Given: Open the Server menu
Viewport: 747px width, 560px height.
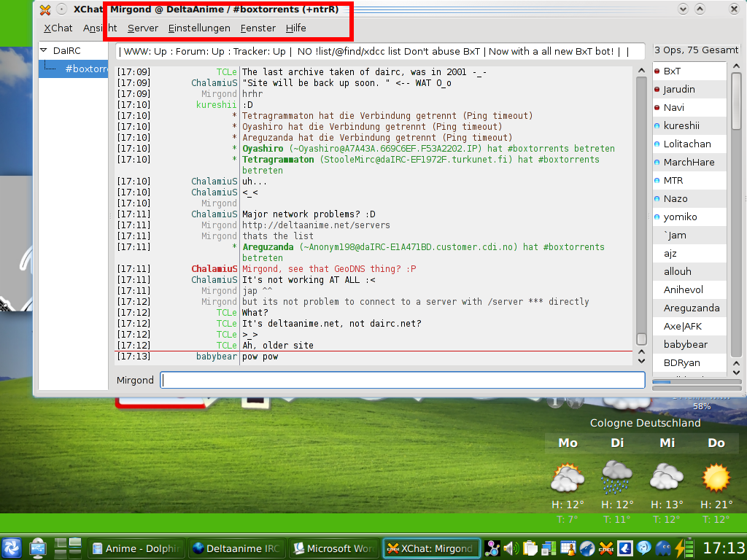Looking at the screenshot, I should [x=142, y=28].
